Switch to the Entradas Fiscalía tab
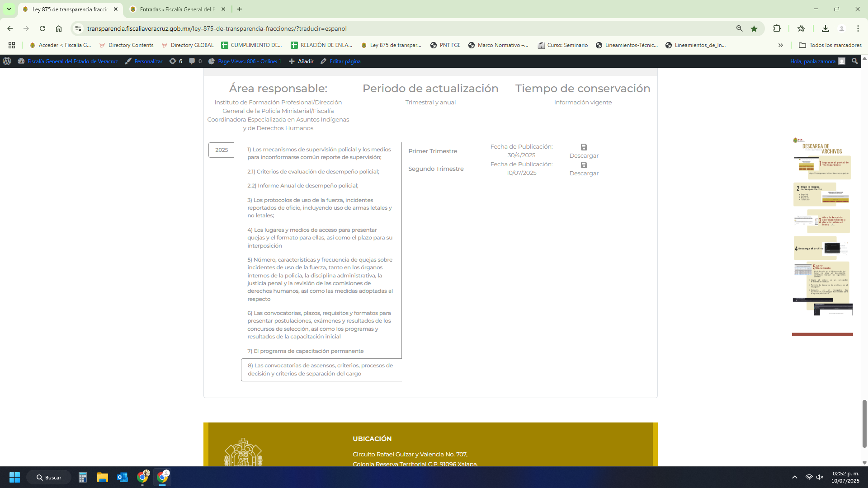The image size is (868, 488). (176, 9)
